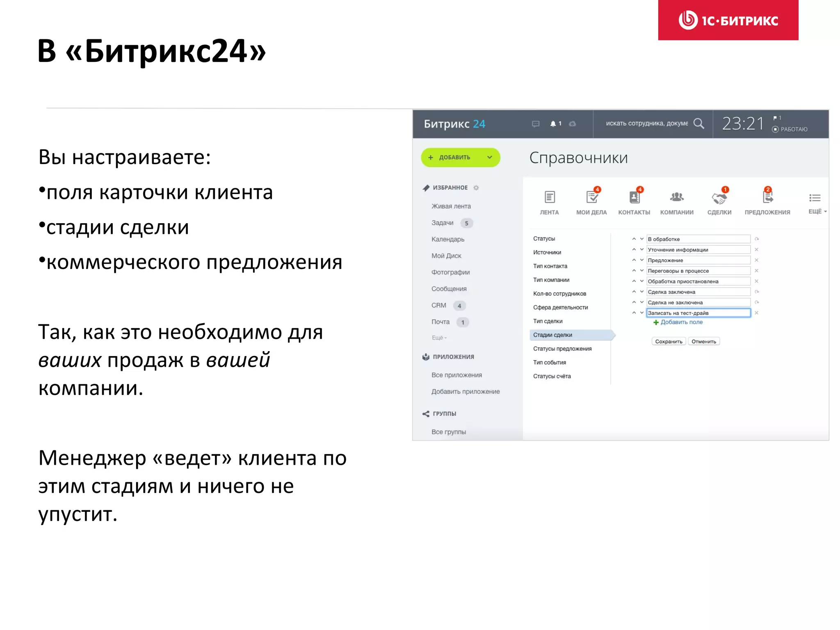Click the Битрикс 24 logo in header
The height and width of the screenshot is (630, 840).
pyautogui.click(x=454, y=124)
